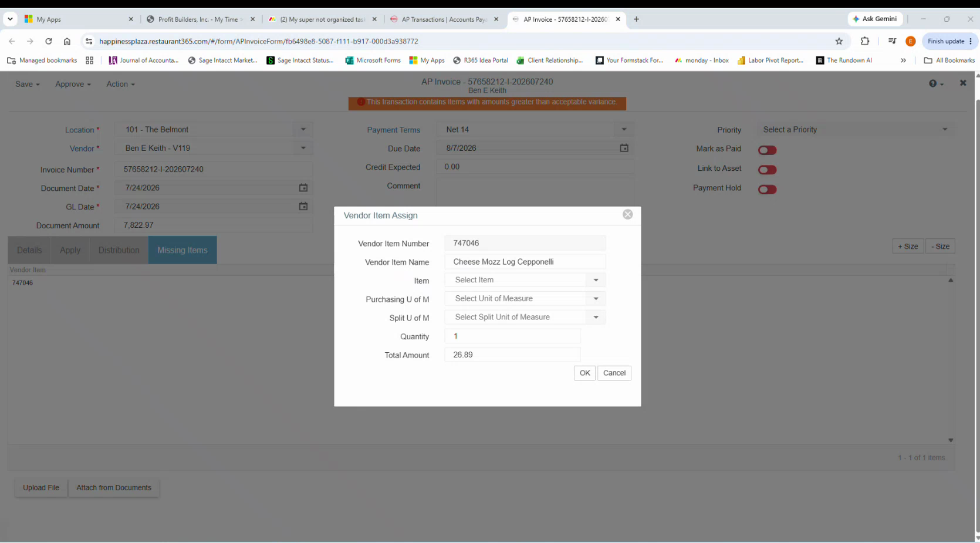The height and width of the screenshot is (543, 980).
Task: Open GL Date calendar picker
Action: 303,207
